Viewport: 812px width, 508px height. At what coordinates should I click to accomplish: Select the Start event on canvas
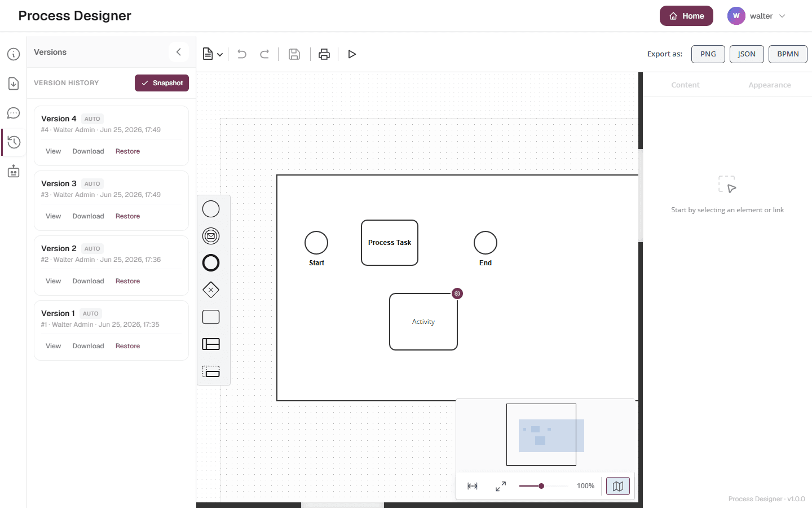click(x=316, y=243)
